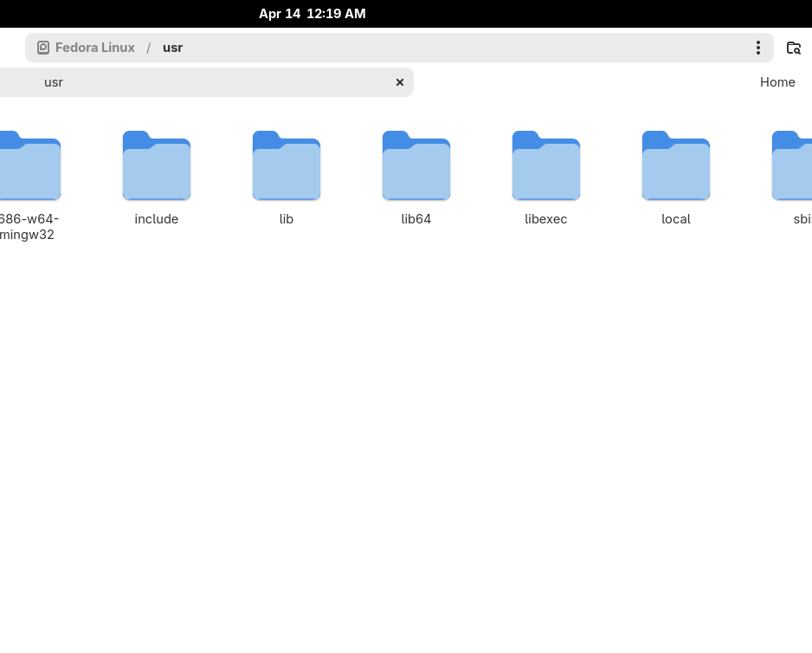
Task: Open the lib folder icon
Action: (x=287, y=165)
